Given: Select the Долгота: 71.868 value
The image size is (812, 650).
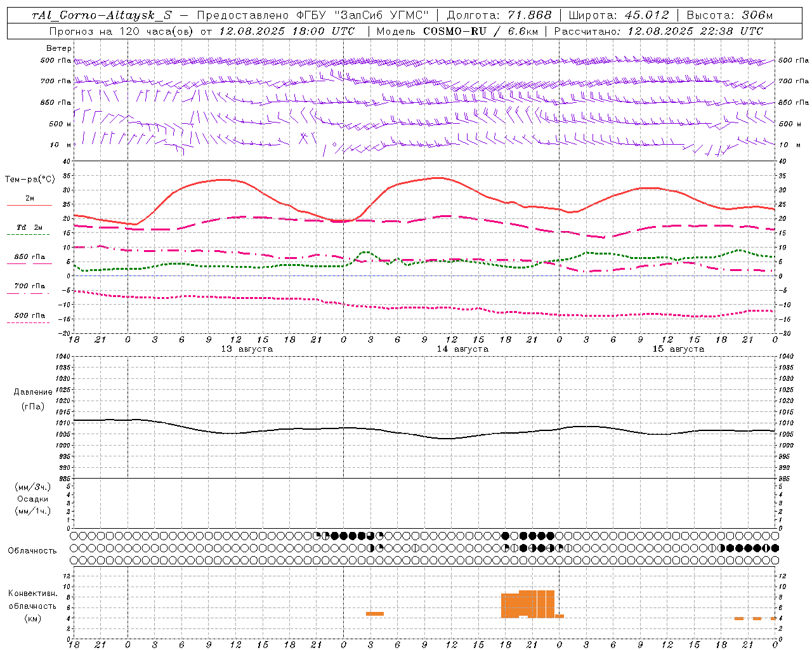Looking at the screenshot, I should click(x=499, y=16).
